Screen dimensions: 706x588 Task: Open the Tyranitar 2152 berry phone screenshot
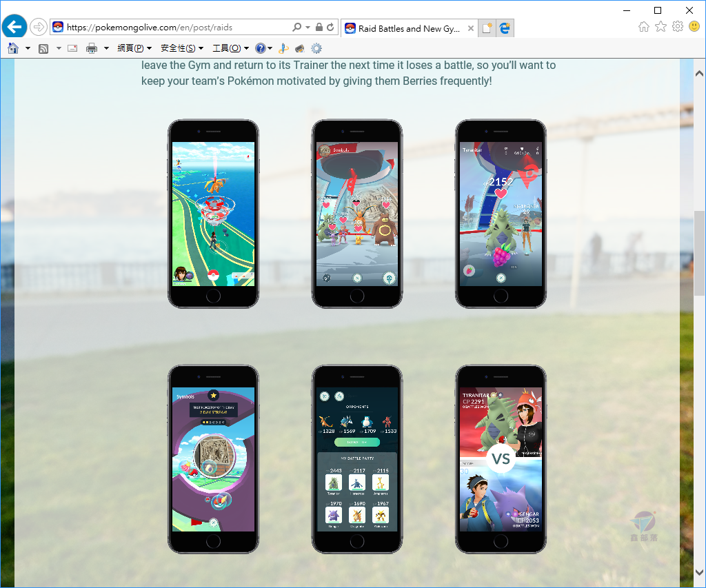pos(501,214)
